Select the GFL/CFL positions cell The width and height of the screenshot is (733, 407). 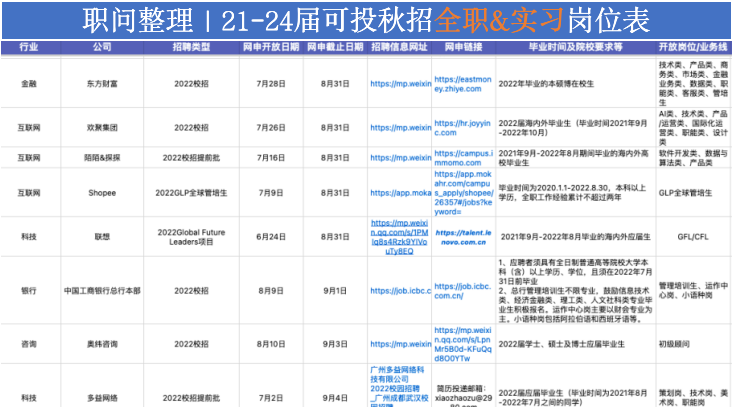(x=693, y=237)
